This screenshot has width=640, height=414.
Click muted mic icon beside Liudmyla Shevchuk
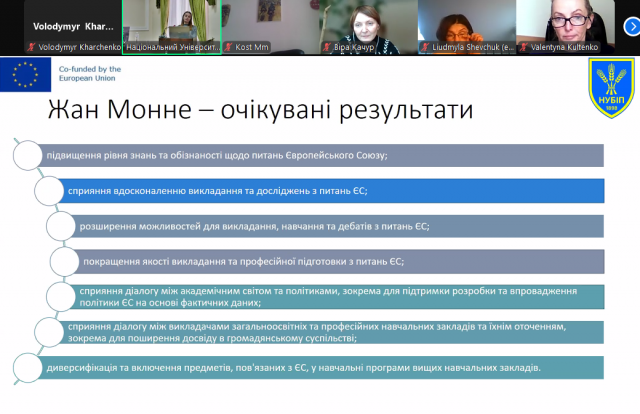425,47
